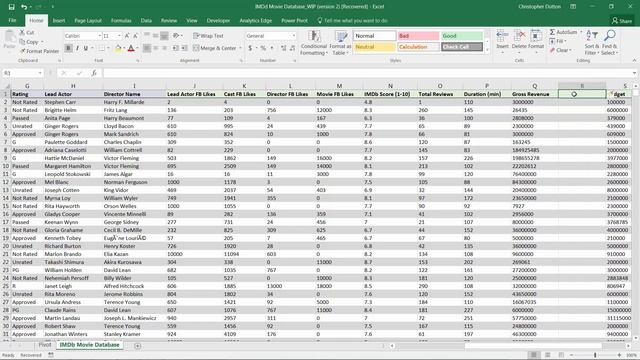This screenshot has height=360, width=640.
Task: Switch to the Insert ribbon tab
Action: coord(59,20)
